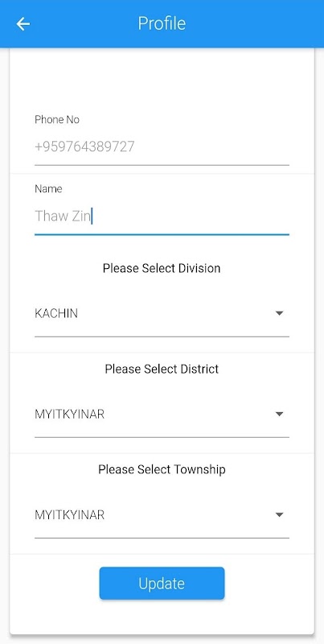Click the Please Select District label
This screenshot has width=324, height=644.
click(x=162, y=369)
